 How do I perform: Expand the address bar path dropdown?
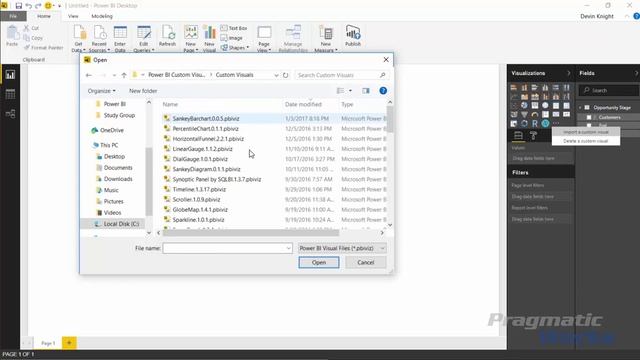(276, 75)
